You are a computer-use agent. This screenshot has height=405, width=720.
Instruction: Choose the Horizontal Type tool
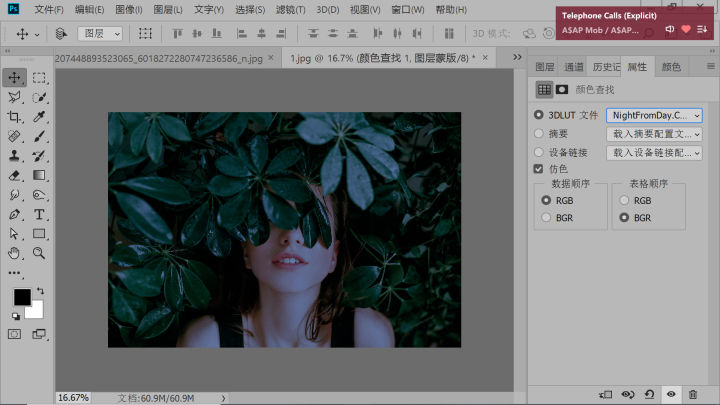point(40,214)
